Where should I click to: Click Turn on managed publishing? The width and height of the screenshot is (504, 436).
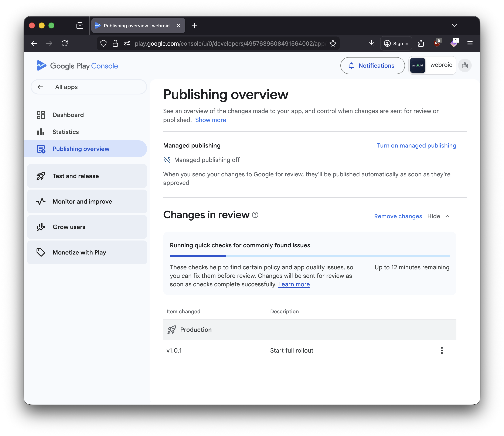(x=416, y=145)
